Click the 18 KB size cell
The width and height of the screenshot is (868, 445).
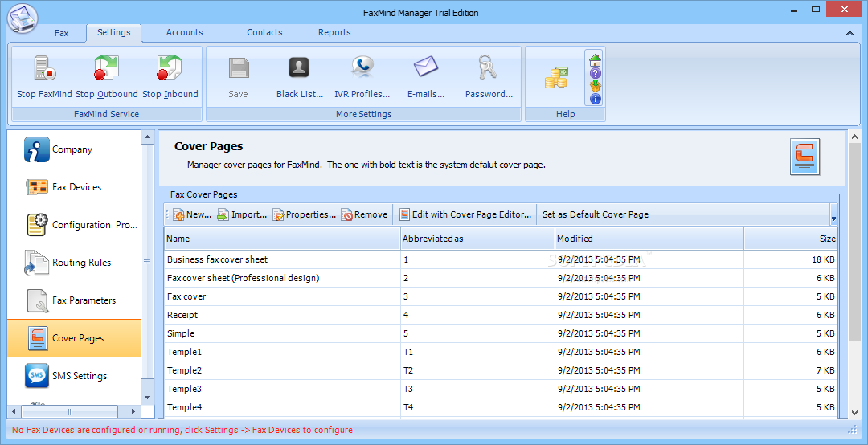tap(791, 259)
